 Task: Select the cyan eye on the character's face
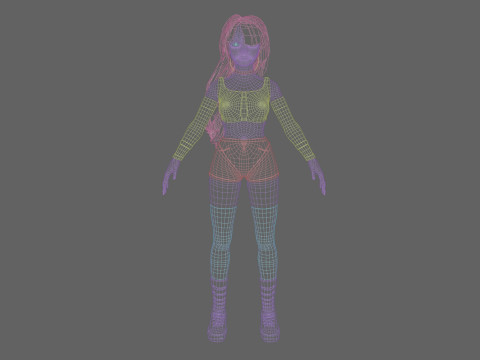point(236,44)
